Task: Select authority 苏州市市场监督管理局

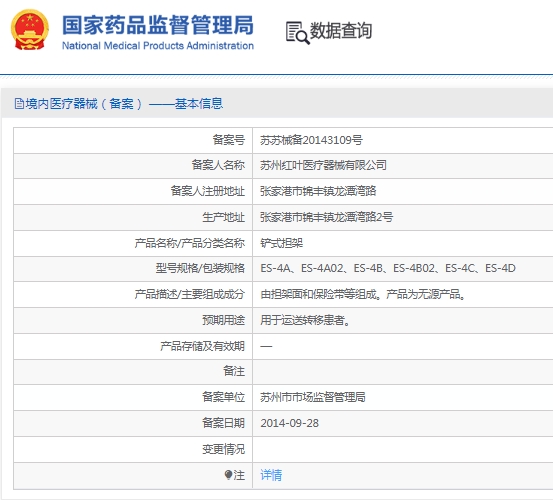Action: point(312,397)
